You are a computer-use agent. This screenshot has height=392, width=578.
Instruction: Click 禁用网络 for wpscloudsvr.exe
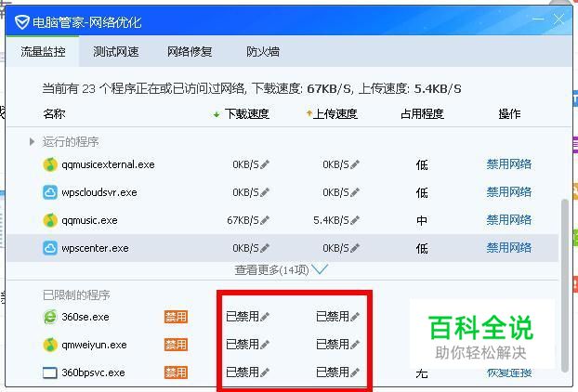point(508,192)
